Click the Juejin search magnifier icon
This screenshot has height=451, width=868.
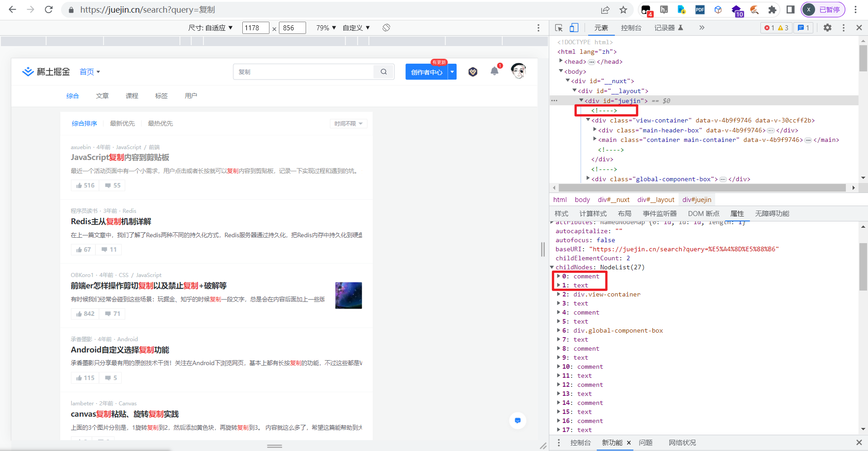(384, 72)
